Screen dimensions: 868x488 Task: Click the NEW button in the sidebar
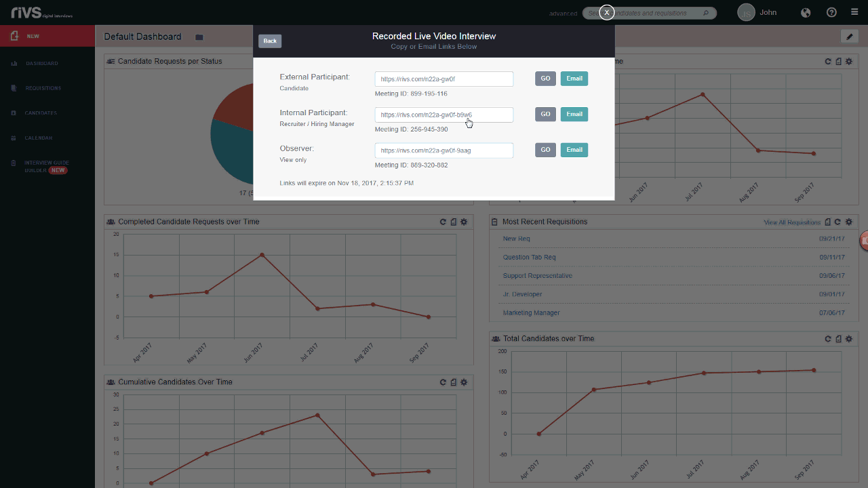coord(47,36)
